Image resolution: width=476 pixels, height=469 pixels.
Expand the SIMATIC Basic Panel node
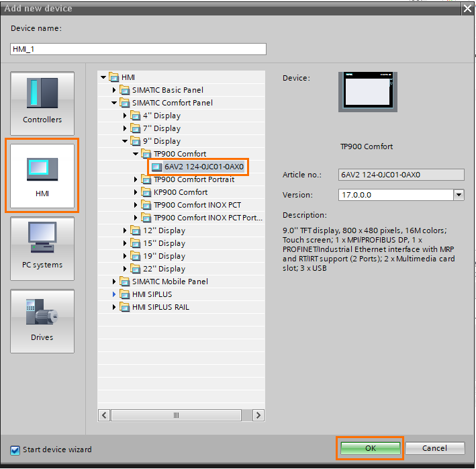click(x=114, y=90)
